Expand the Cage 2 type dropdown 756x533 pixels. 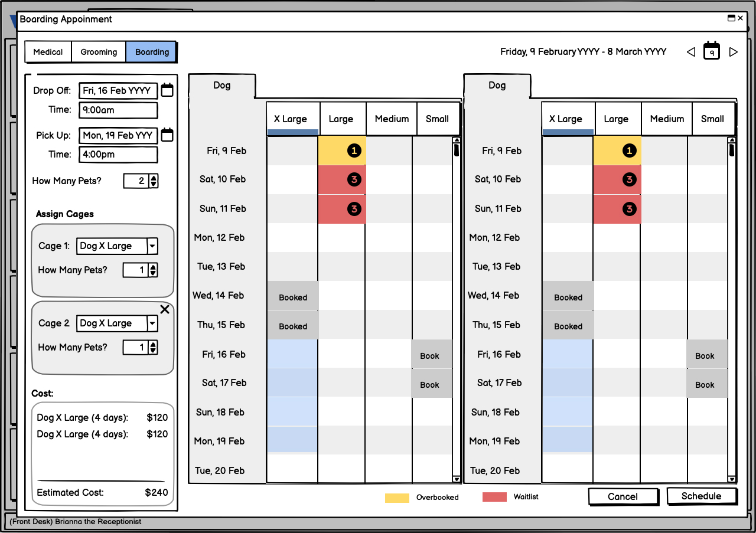click(x=152, y=323)
